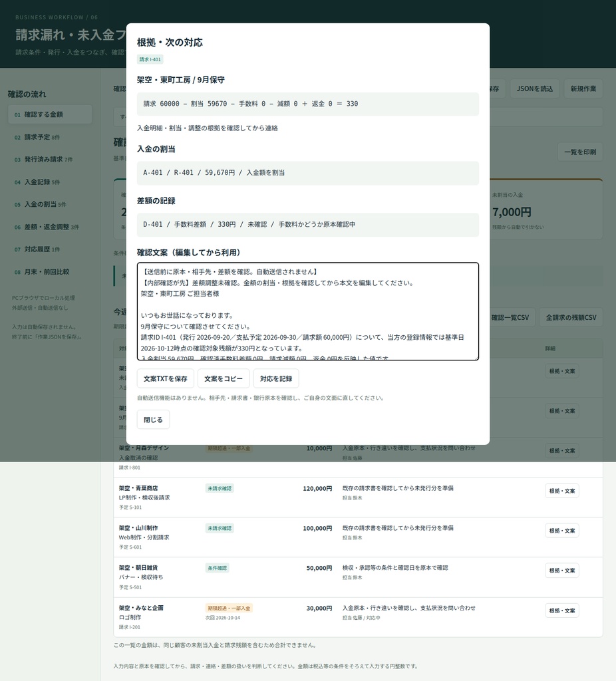Select the 100,000円 amount
The image size is (616, 681).
pyautogui.click(x=317, y=529)
